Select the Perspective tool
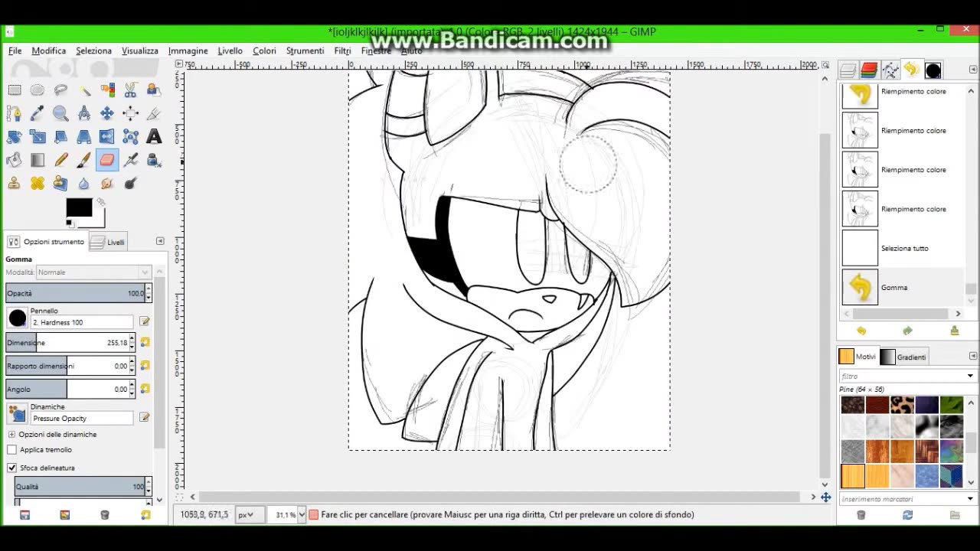Screen dimensions: 980x551 (x=83, y=137)
